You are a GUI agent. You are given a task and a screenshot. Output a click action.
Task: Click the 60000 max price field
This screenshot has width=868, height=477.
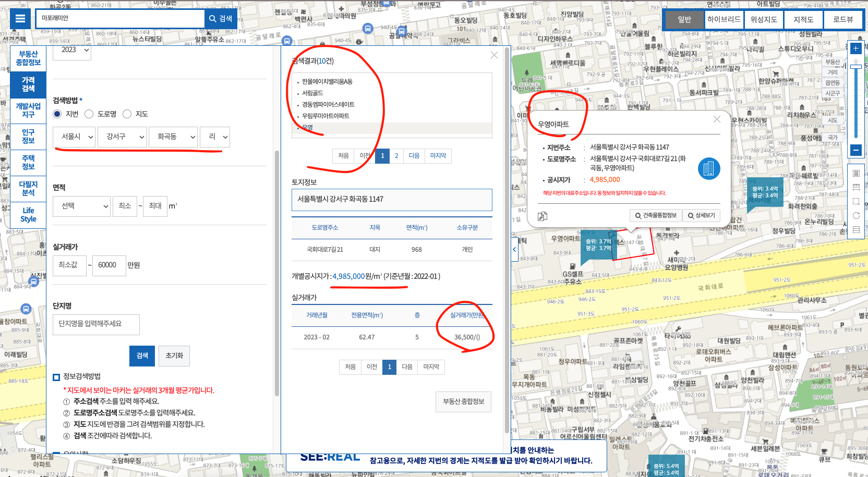pos(109,265)
